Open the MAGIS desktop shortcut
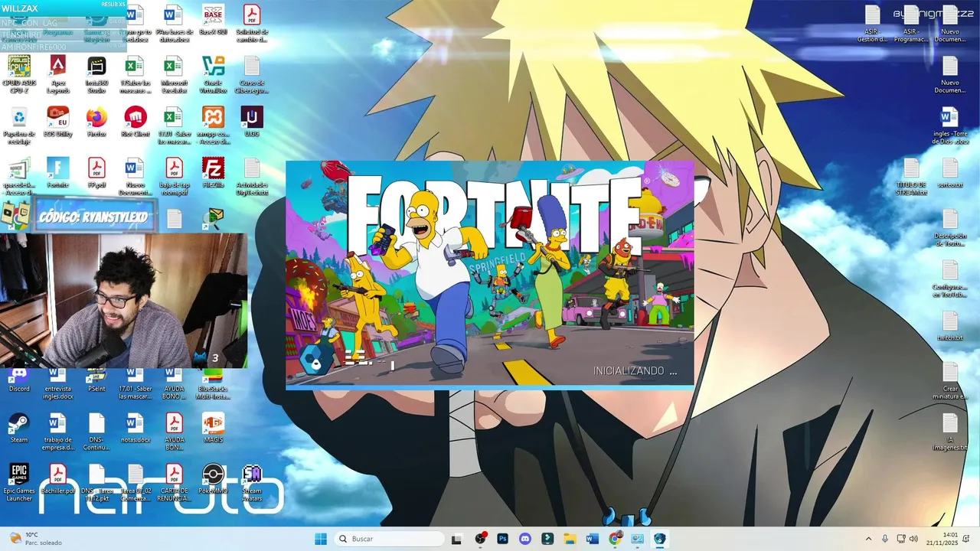Screen dimensions: 980x551 pyautogui.click(x=213, y=429)
